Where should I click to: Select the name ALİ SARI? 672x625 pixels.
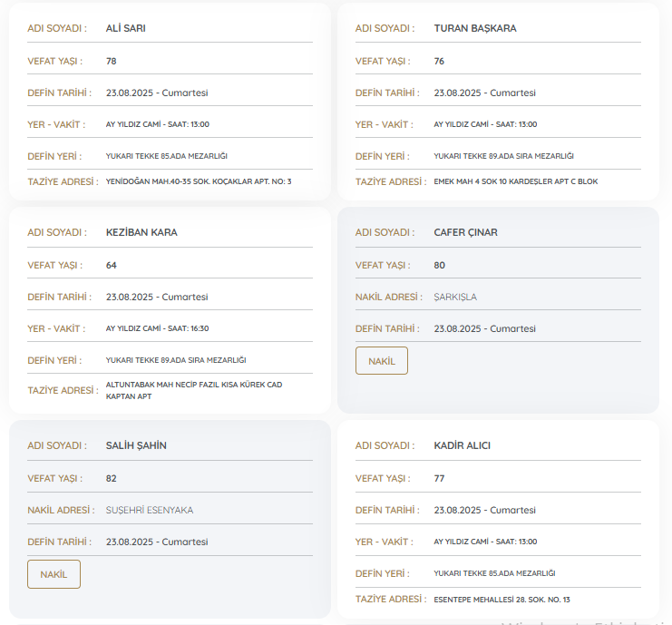pyautogui.click(x=125, y=28)
